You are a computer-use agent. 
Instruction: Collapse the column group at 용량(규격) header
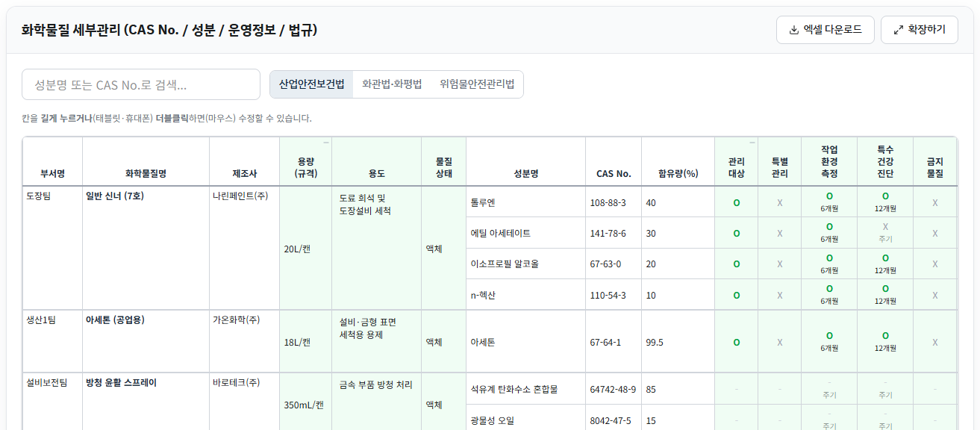[x=326, y=142]
